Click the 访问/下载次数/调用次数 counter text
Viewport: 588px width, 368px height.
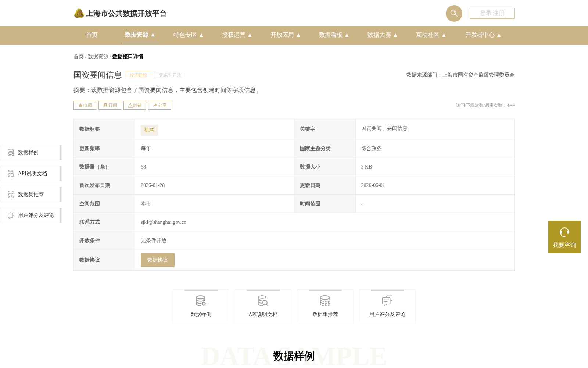tap(485, 105)
